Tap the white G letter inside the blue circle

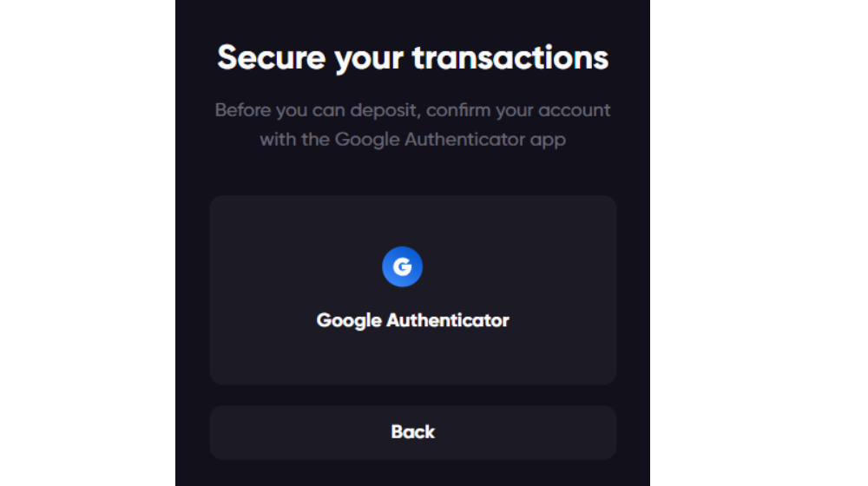(402, 267)
